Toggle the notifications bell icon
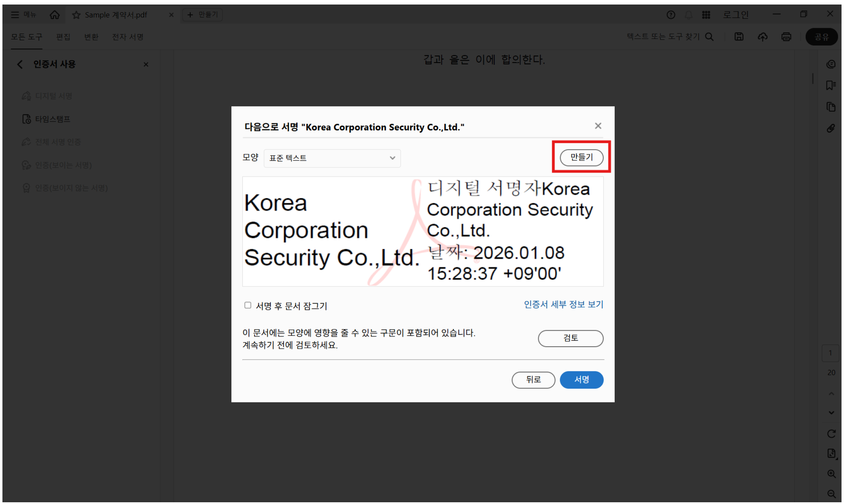The width and height of the screenshot is (845, 504). click(689, 14)
